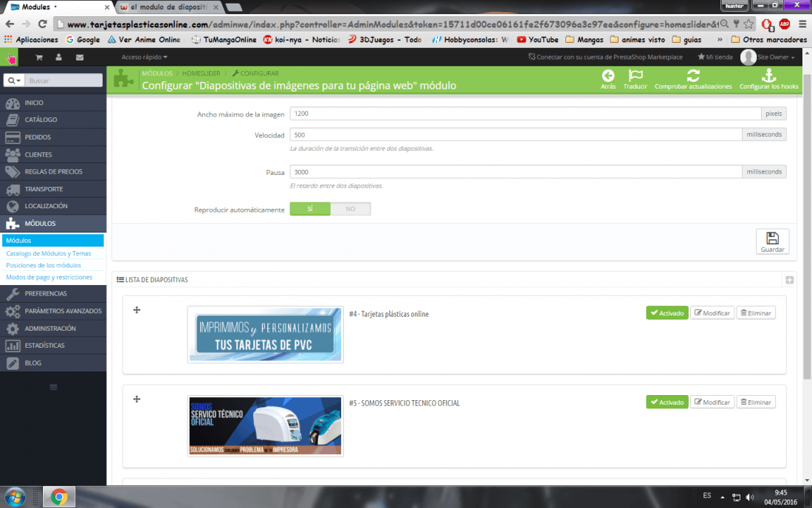Select Módulos submenu item
The height and width of the screenshot is (508, 812).
coord(53,240)
